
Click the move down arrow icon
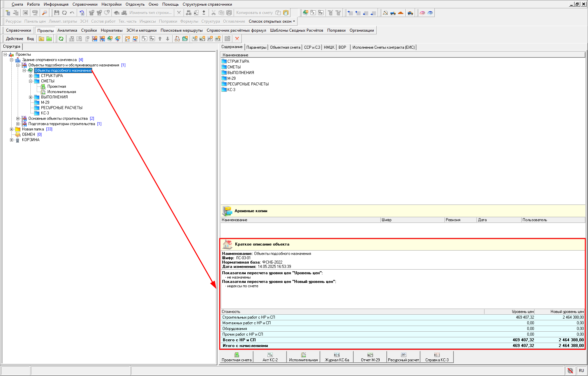(x=168, y=39)
